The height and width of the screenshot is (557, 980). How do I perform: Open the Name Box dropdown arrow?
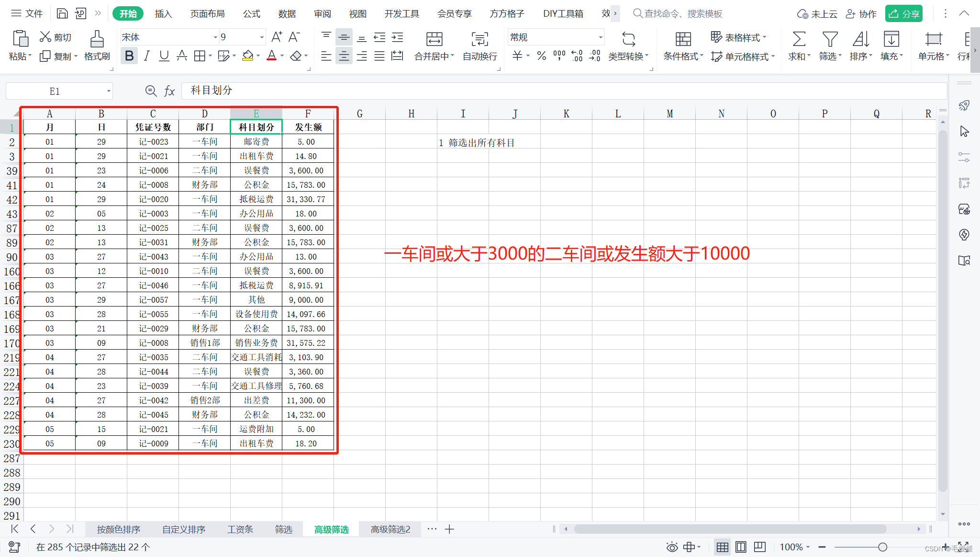pos(109,91)
